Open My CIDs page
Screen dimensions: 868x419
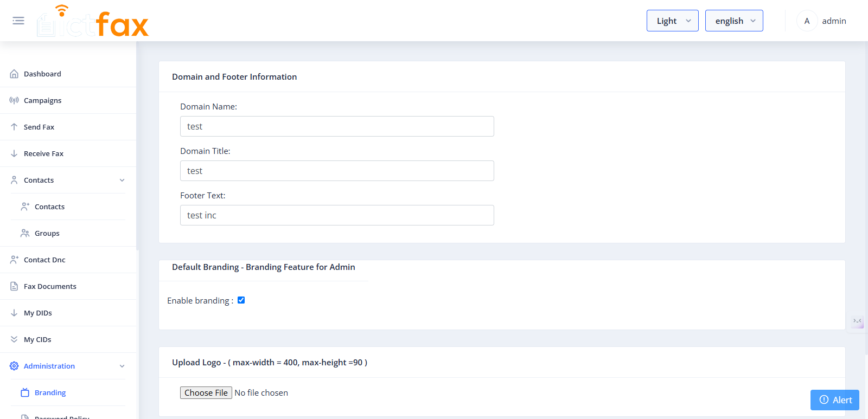(x=68, y=339)
